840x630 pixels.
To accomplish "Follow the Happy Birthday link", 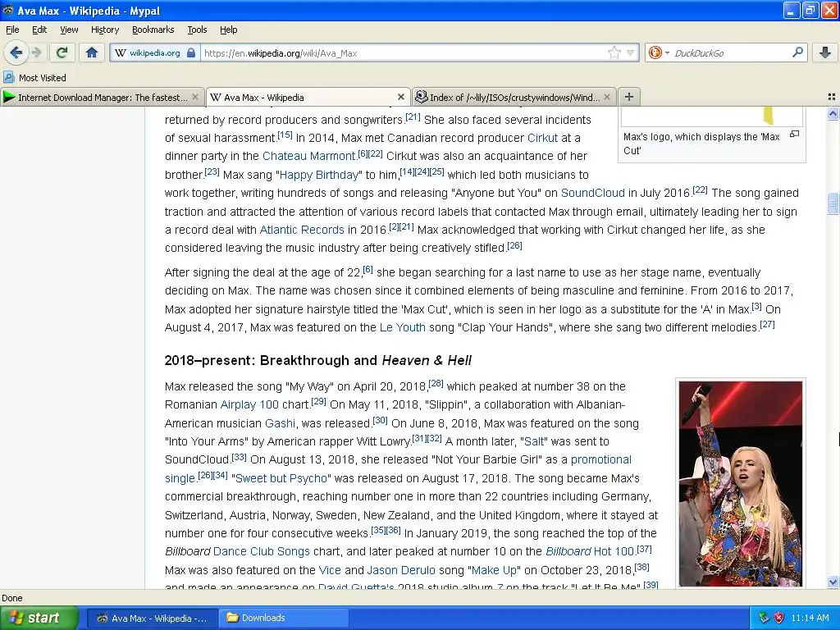I will pos(318,175).
